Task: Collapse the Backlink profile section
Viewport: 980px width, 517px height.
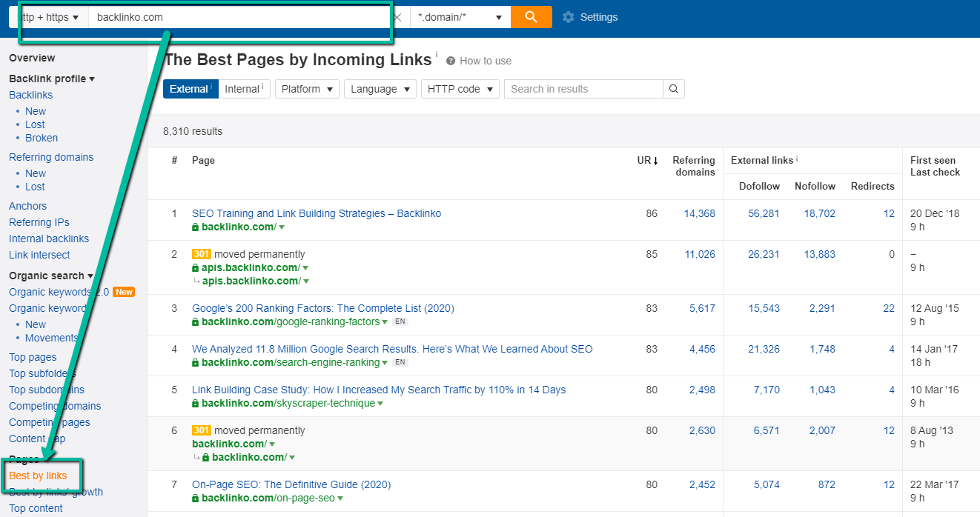Action: tap(52, 79)
